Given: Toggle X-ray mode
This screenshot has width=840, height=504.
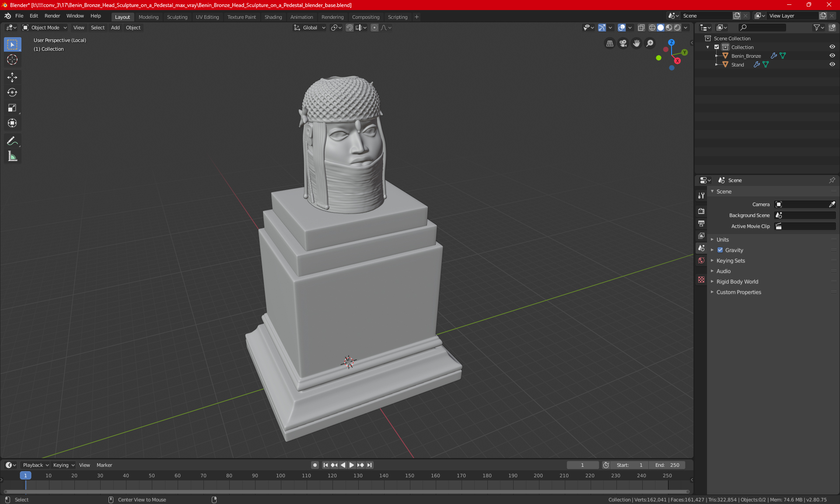Looking at the screenshot, I should pyautogui.click(x=641, y=28).
